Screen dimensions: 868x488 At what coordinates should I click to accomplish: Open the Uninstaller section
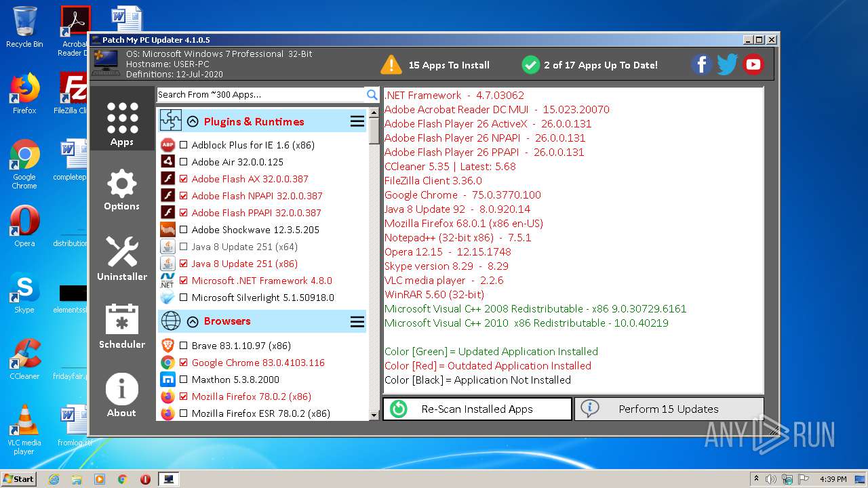122,258
